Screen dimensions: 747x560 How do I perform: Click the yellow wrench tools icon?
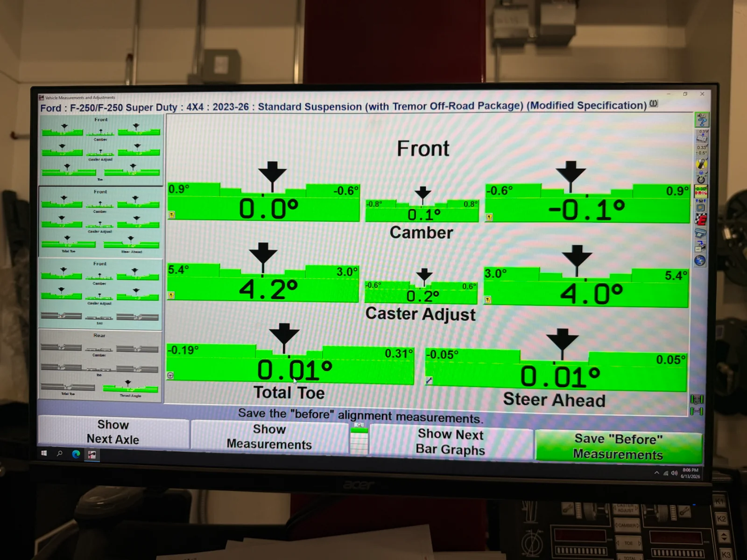click(701, 164)
